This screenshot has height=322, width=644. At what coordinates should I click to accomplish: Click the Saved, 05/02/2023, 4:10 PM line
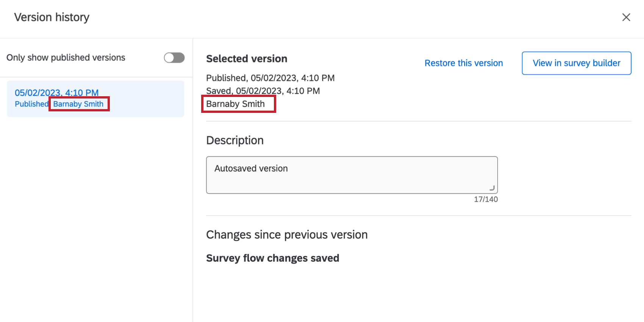click(x=263, y=91)
